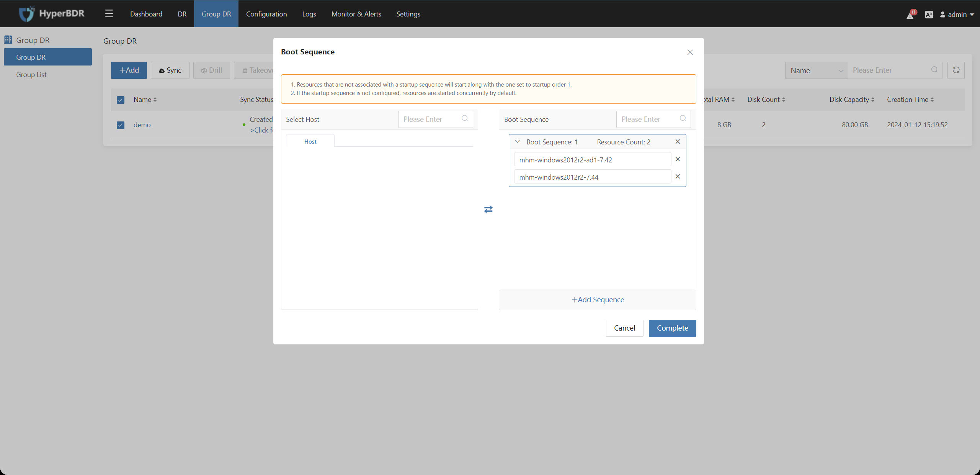Click the hamburger menu icon
This screenshot has height=475, width=980.
[109, 13]
